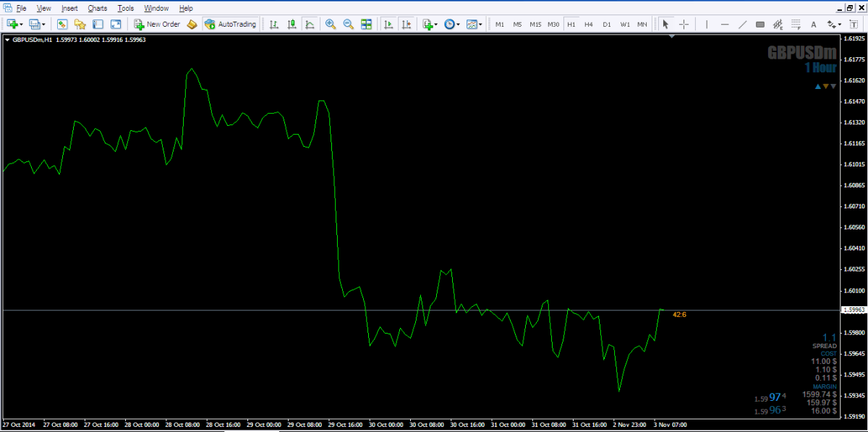Switch chart to bar chart mode

click(x=274, y=24)
